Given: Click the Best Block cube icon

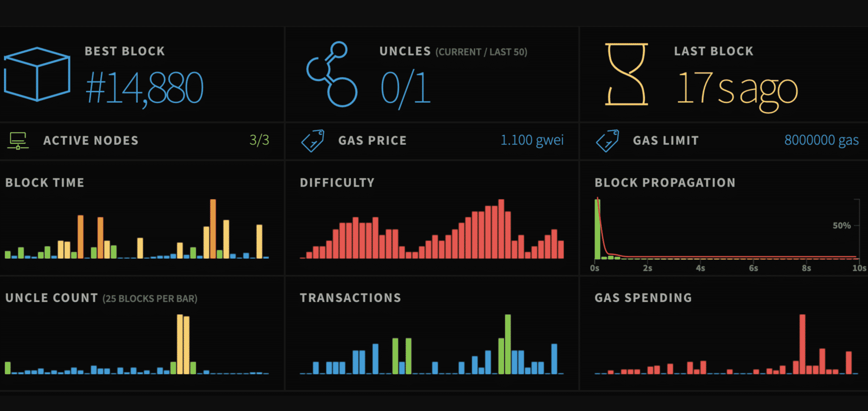Looking at the screenshot, I should click(x=37, y=74).
